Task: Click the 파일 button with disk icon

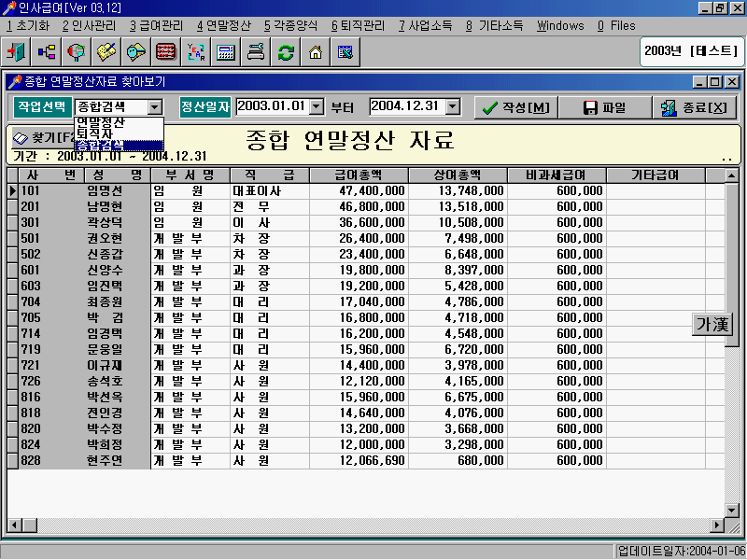Action: point(604,108)
